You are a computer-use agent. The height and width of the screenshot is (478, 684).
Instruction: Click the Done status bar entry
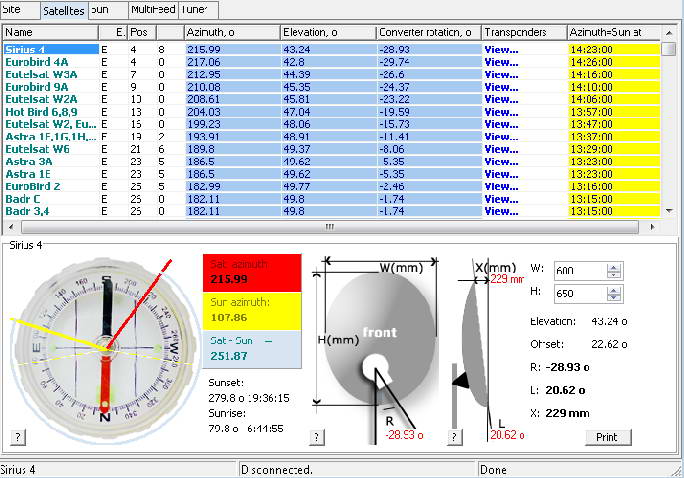coord(576,470)
